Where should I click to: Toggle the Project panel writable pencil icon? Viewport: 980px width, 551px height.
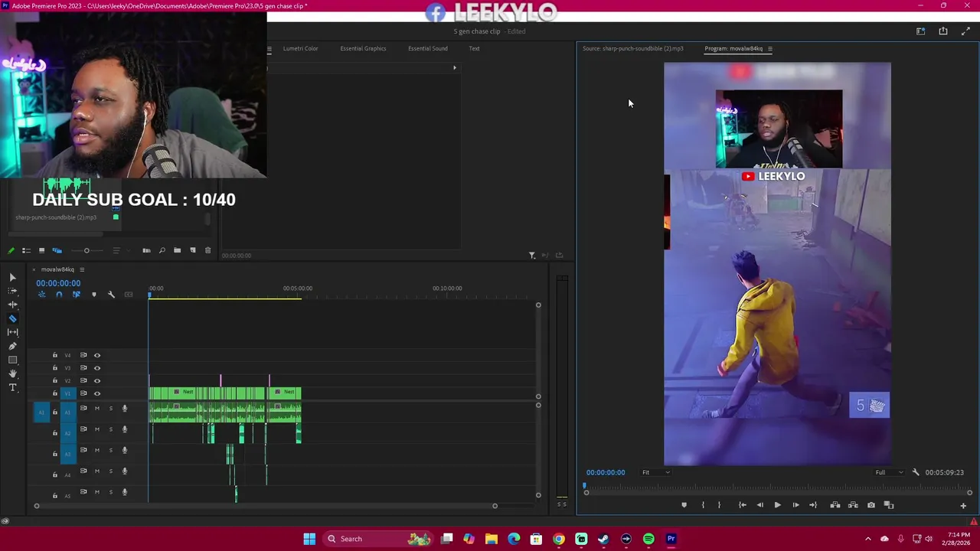[11, 250]
